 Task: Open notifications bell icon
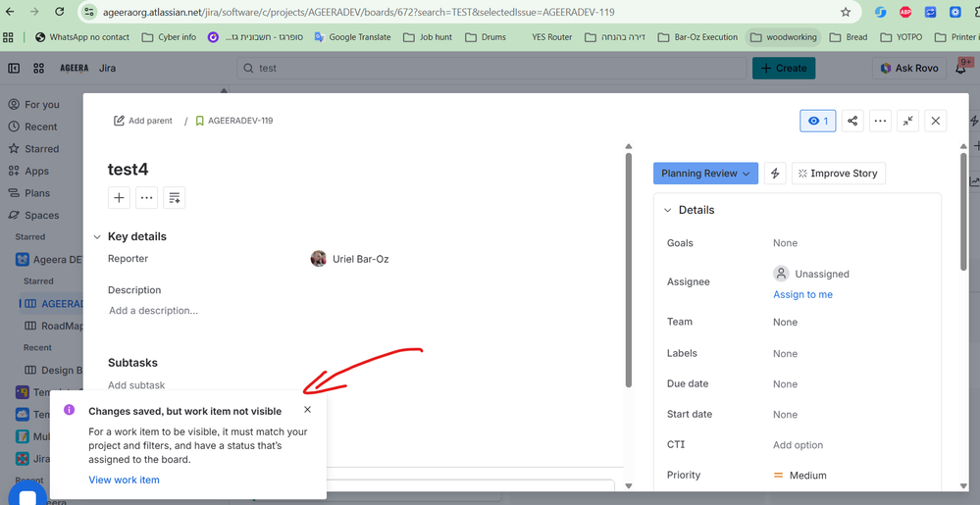point(961,69)
